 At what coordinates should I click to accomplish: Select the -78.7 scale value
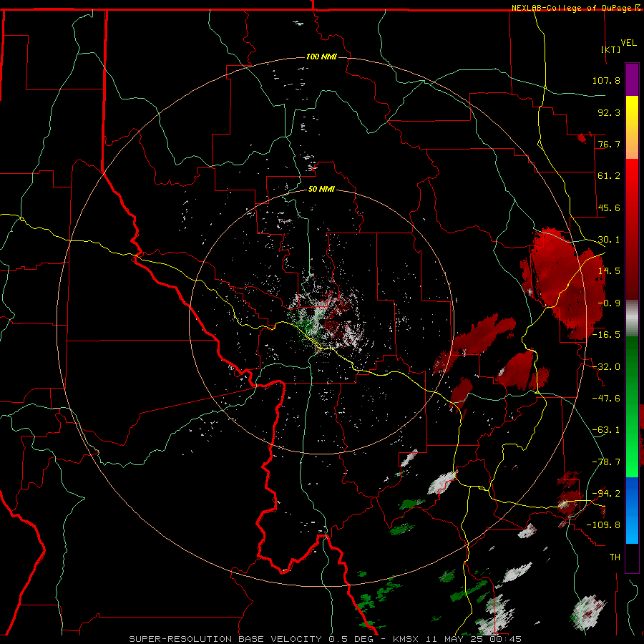606,462
